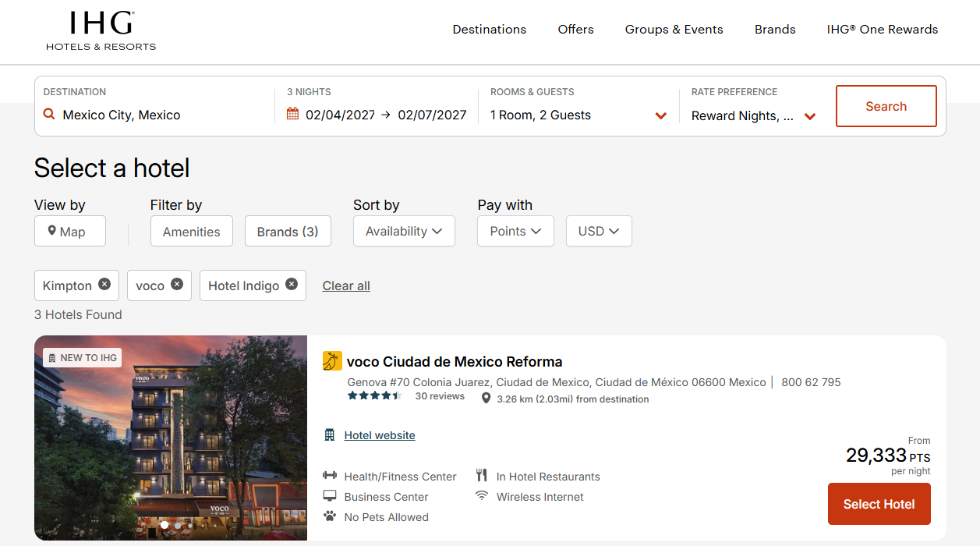The image size is (980, 546).
Task: Open the Groups & Events menu
Action: point(674,30)
